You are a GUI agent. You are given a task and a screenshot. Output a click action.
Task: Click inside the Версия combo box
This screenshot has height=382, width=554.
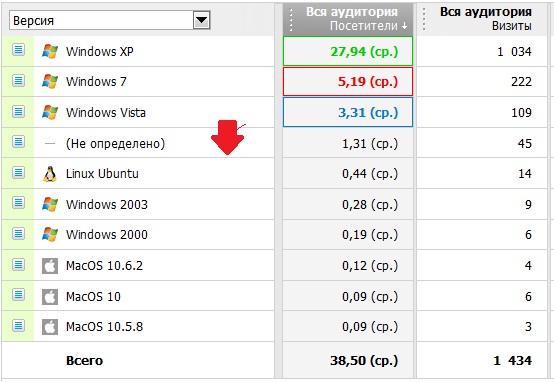pos(110,20)
